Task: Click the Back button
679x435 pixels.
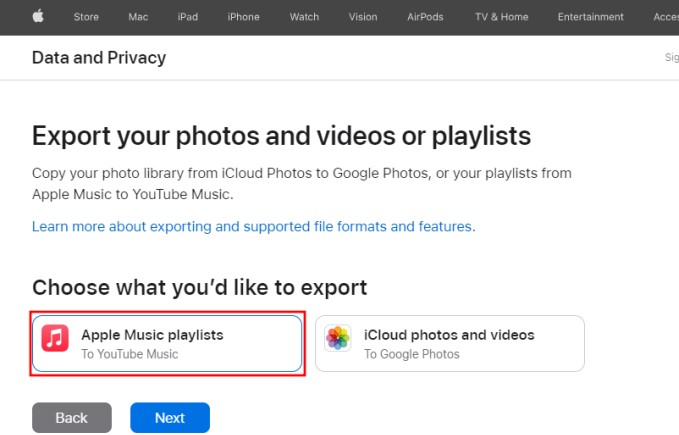Action: click(72, 418)
